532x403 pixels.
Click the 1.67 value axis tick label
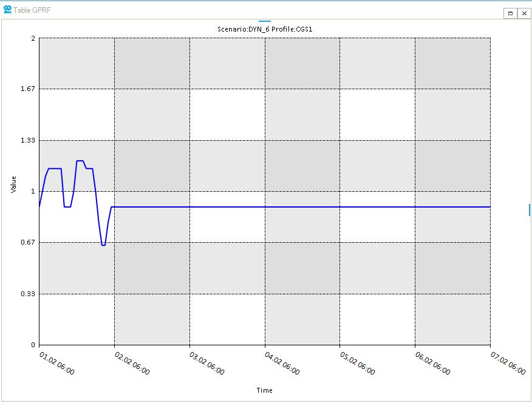[28, 89]
